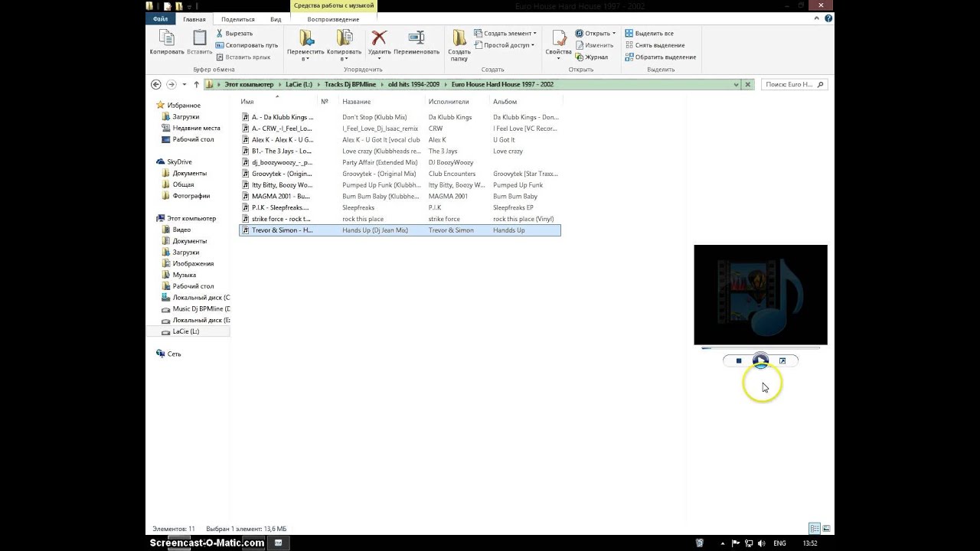The image size is (980, 551).
Task: Select file 'P.I.K - Sleepfreaks....'
Action: point(280,207)
